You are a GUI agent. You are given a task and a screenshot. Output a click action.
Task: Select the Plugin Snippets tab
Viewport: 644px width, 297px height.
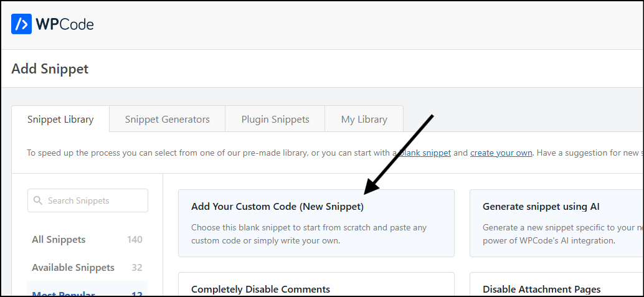click(275, 119)
